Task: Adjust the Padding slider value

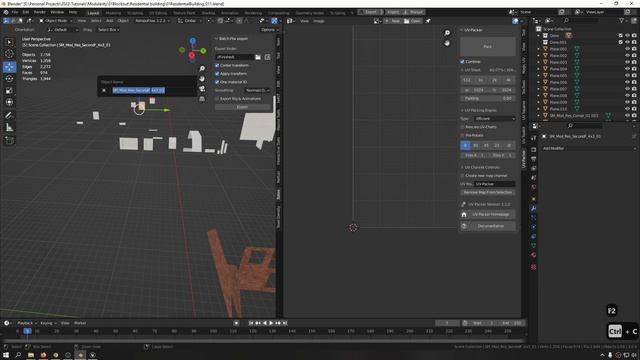Action: click(x=488, y=98)
